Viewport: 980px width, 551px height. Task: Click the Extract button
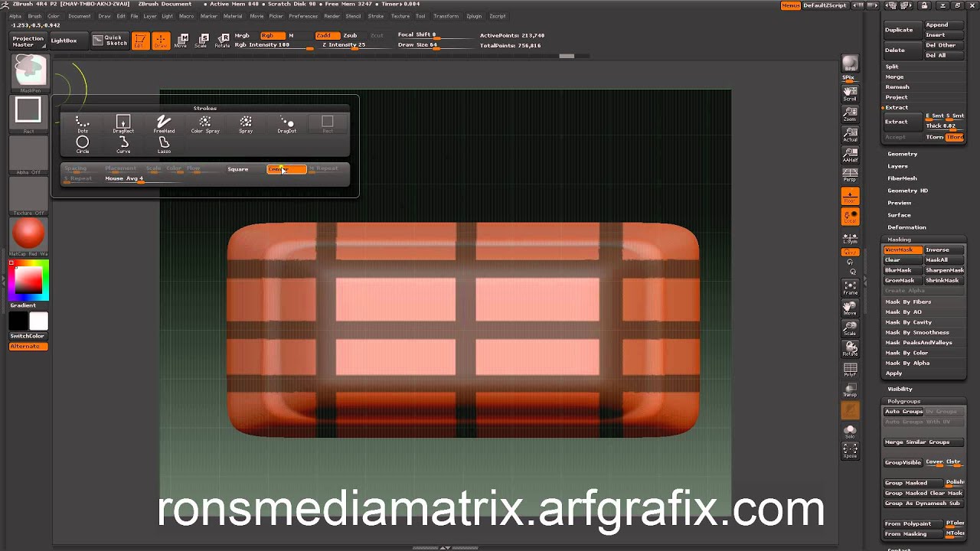coord(903,122)
